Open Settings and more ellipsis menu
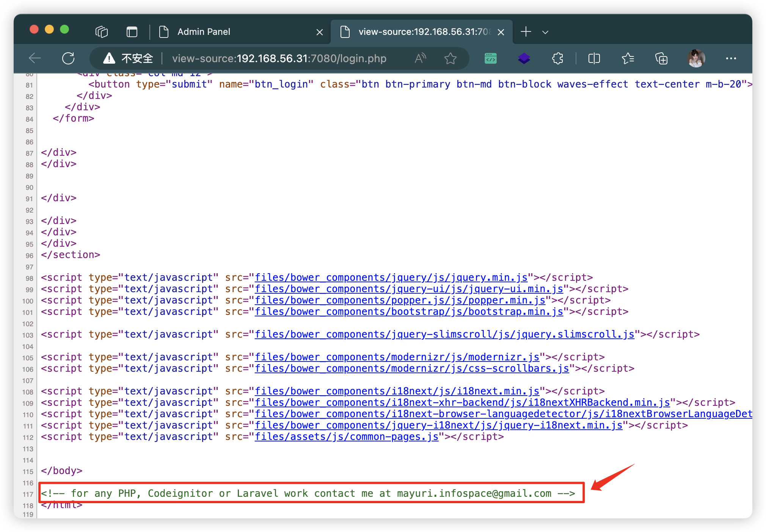 [731, 58]
